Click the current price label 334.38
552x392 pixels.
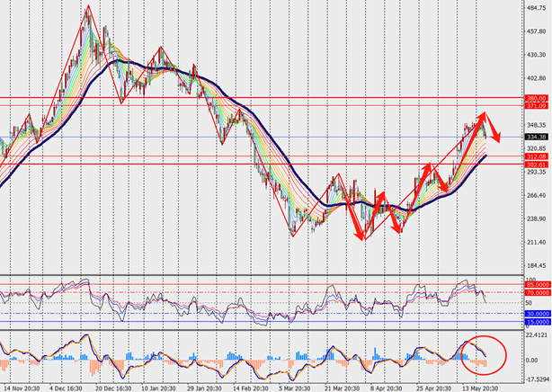pyautogui.click(x=512, y=138)
